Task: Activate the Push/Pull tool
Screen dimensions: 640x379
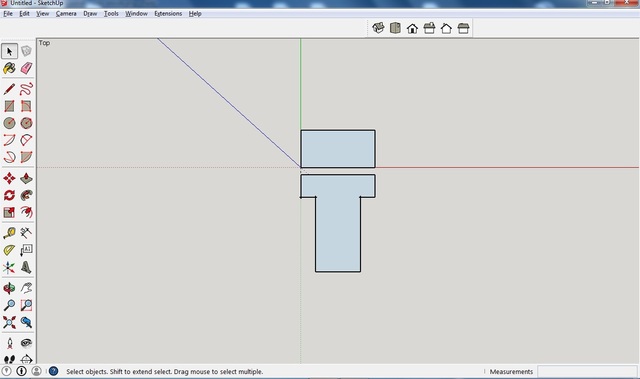Action: pyautogui.click(x=26, y=178)
